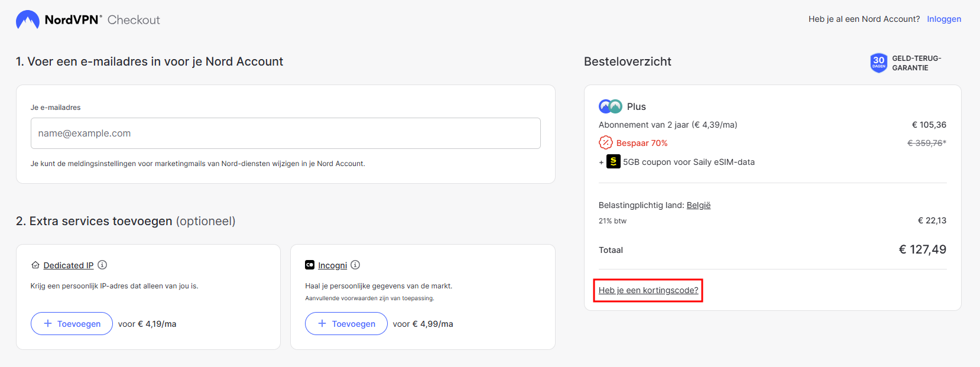Viewport: 980px width, 367px height.
Task: Click the 'Besteloverzicht' heading
Action: pyautogui.click(x=628, y=61)
